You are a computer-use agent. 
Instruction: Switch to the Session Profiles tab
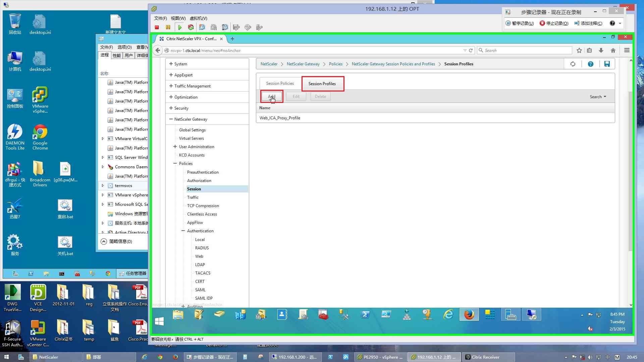(x=322, y=83)
